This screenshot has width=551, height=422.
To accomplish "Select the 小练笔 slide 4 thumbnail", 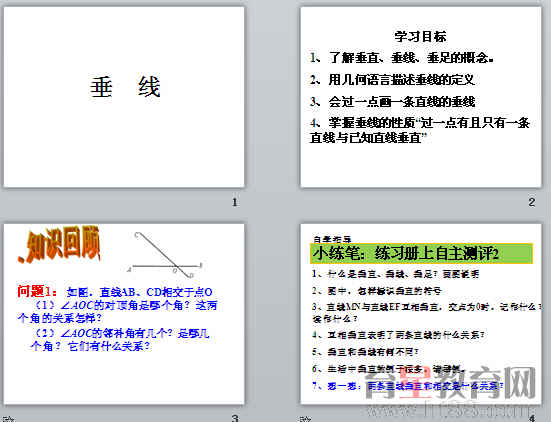I will tap(421, 314).
